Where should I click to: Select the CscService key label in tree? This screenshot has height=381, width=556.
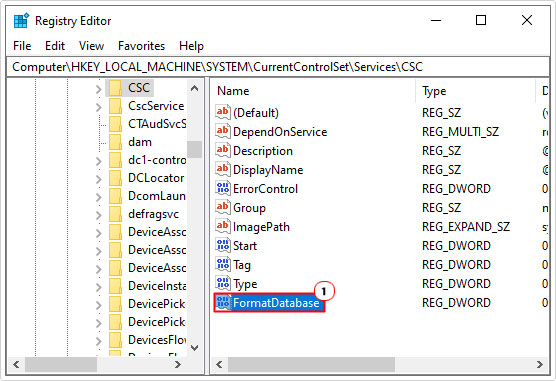coord(156,106)
